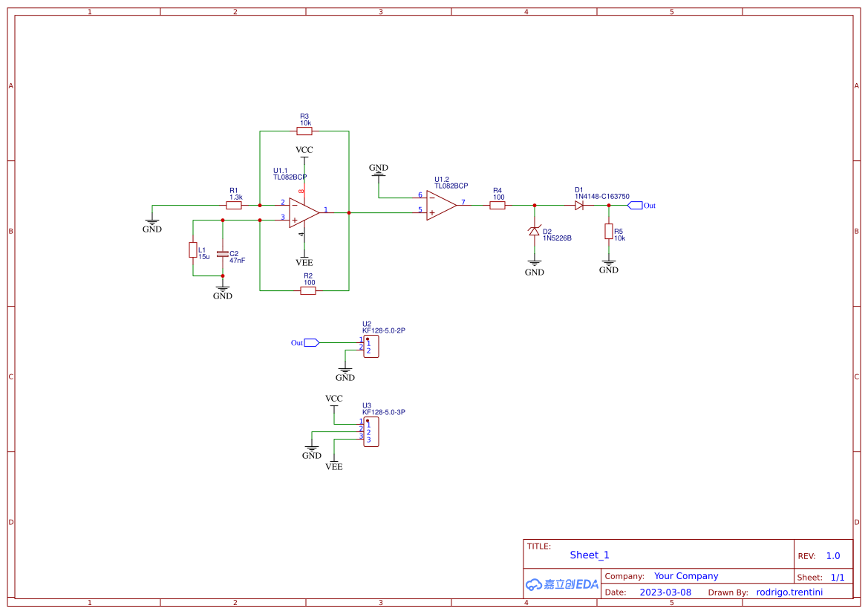Select the U1.2 op-amp triangle symbol
Viewport: 868px width, 614px height.
(441, 206)
